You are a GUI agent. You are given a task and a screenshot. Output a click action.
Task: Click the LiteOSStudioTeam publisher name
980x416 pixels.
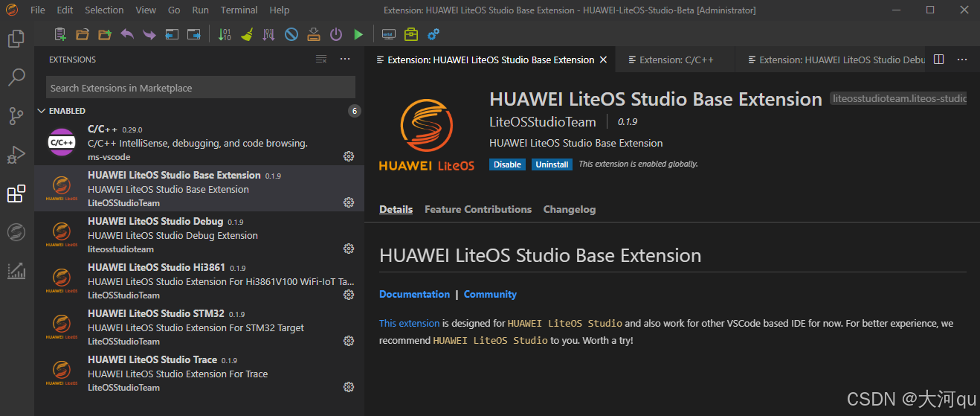click(x=543, y=122)
